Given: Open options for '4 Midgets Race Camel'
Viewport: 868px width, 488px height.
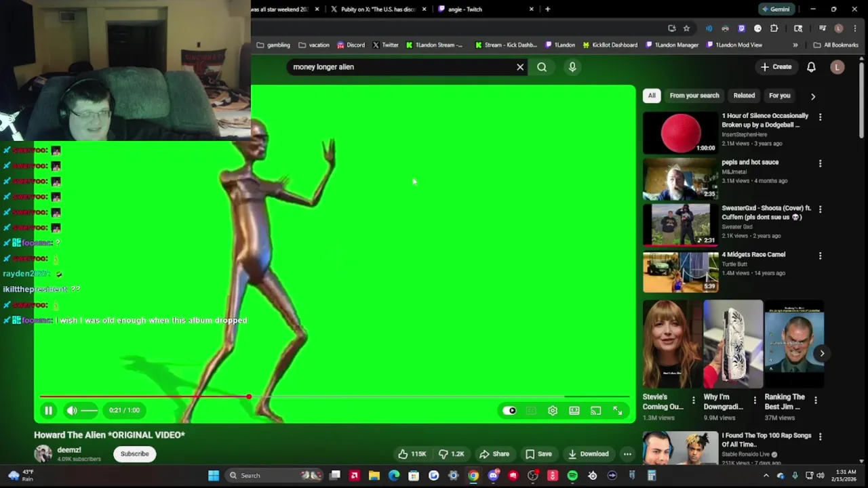Looking at the screenshot, I should point(820,256).
